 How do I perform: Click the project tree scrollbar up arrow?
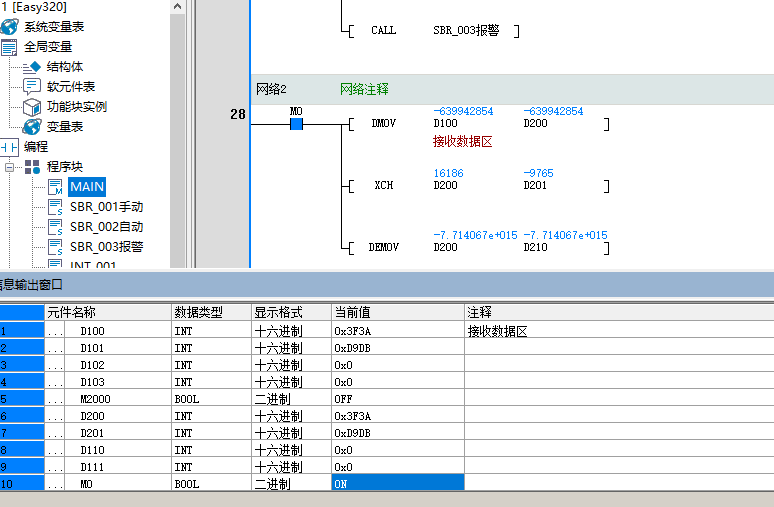(177, 7)
